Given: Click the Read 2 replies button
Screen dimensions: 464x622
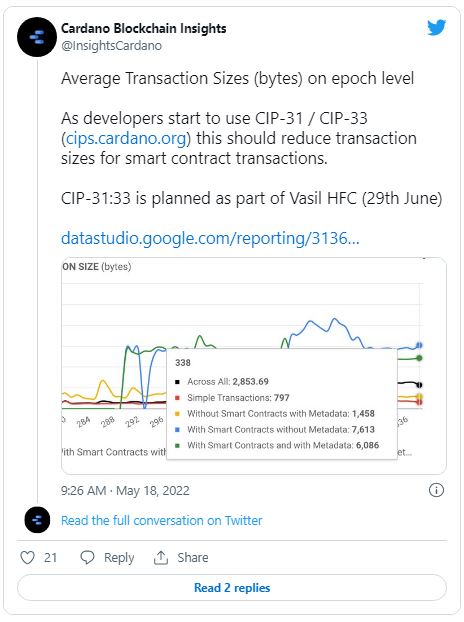Looking at the screenshot, I should click(x=232, y=587).
